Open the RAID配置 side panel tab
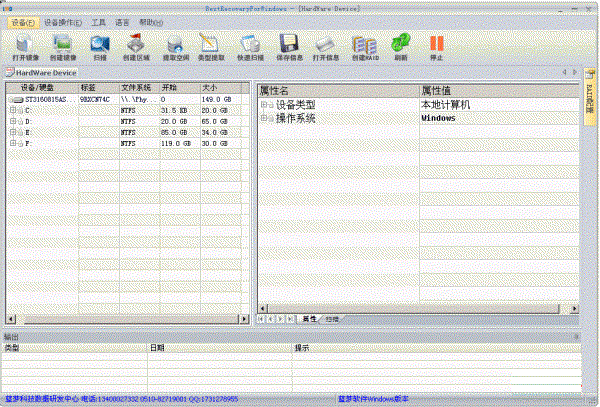This screenshot has width=600, height=407. [590, 94]
